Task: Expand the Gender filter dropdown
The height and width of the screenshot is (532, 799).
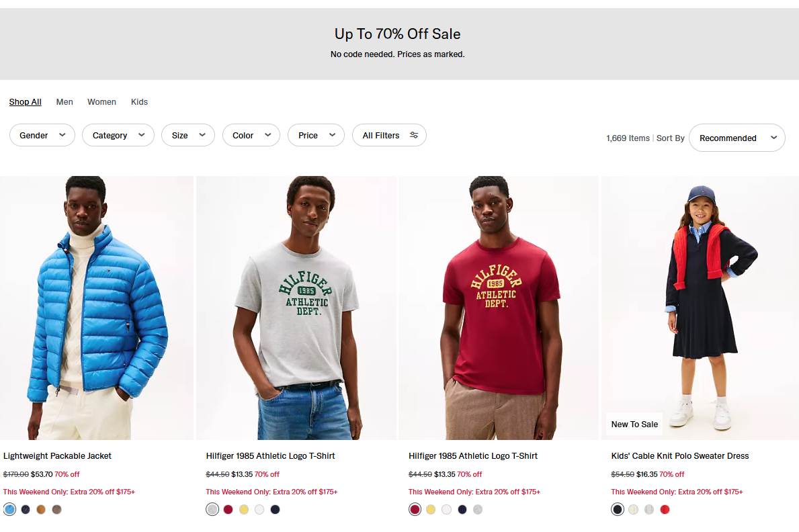Action: 42,135
